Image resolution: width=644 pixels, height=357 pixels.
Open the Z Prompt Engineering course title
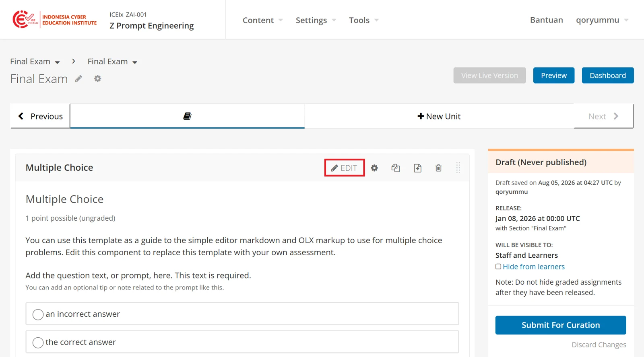coord(152,26)
